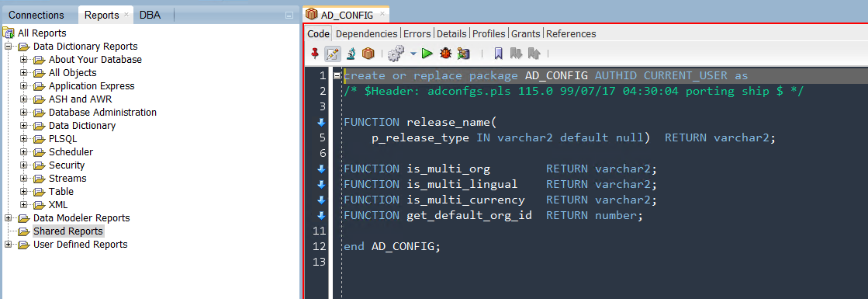The width and height of the screenshot is (868, 299).
Task: Expand the Security folder
Action: coord(23,165)
